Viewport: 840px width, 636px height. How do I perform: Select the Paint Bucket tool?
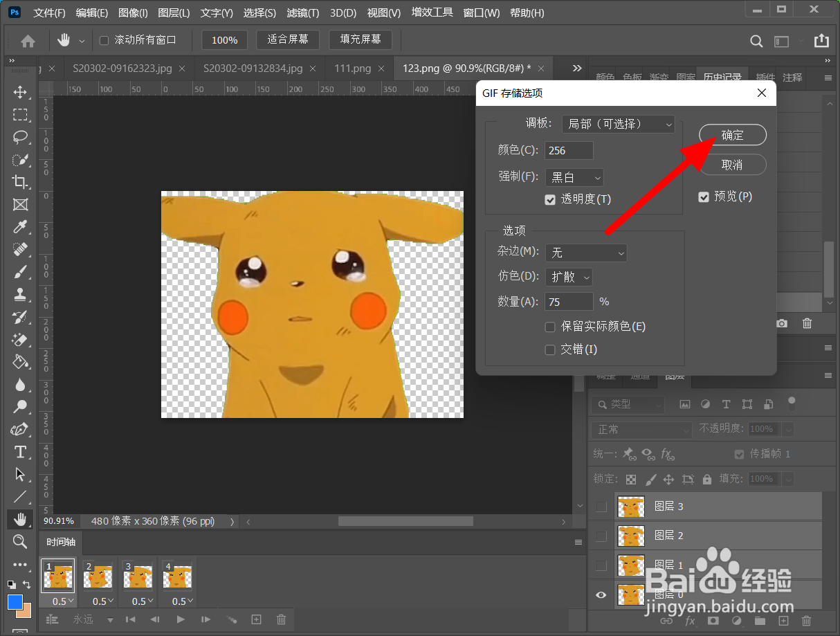click(20, 362)
